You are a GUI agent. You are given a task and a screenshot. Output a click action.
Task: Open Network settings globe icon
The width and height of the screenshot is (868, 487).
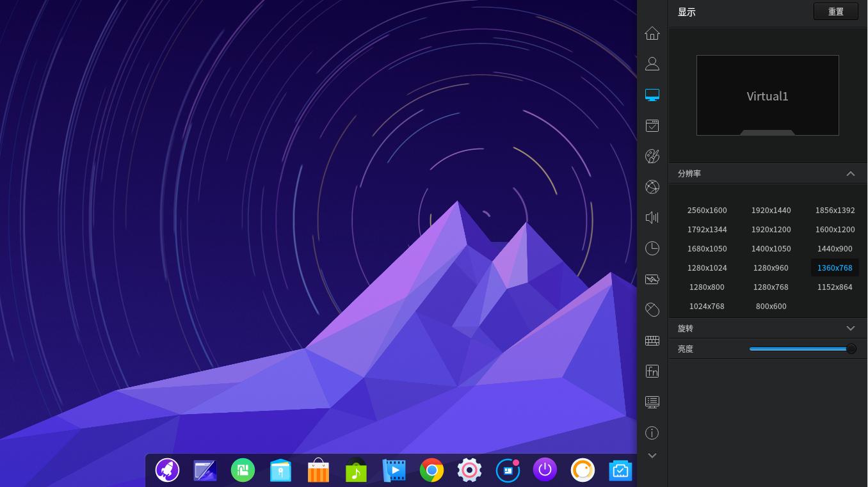point(652,187)
